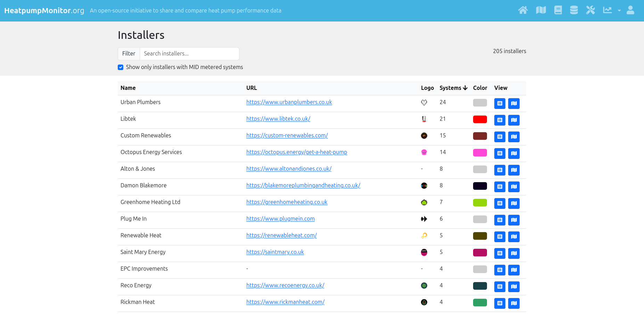View the Saint Mary Energy systems list
The width and height of the screenshot is (644, 314).
500,253
